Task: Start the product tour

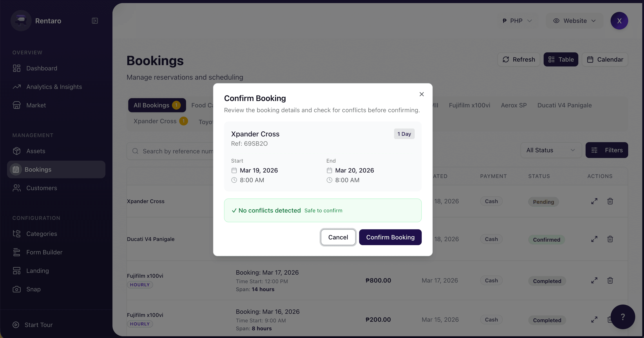Action: 38,325
